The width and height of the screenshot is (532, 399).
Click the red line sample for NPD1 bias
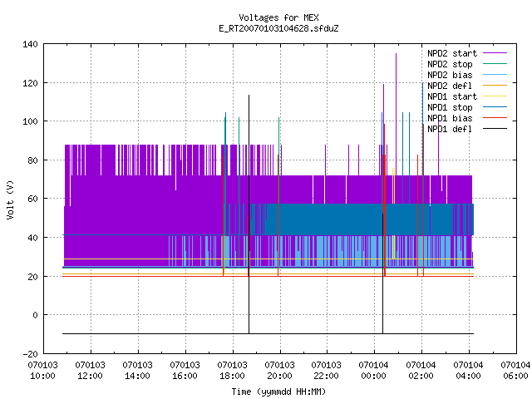[495, 118]
